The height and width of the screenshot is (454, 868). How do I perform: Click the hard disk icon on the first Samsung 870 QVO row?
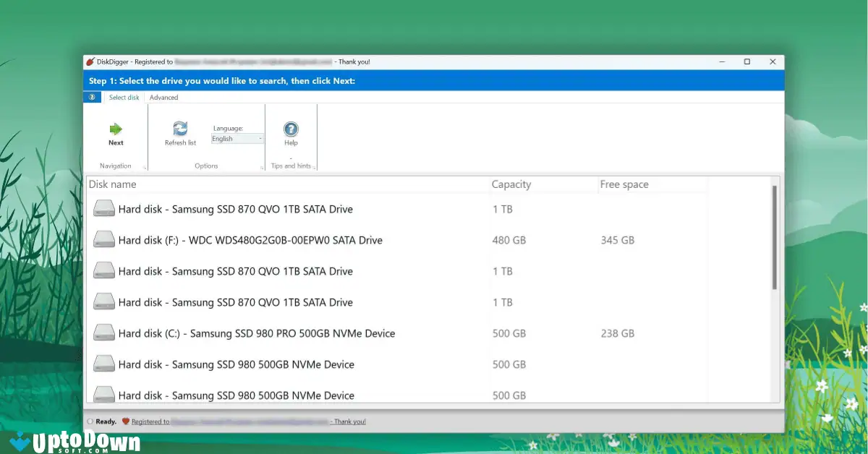103,207
